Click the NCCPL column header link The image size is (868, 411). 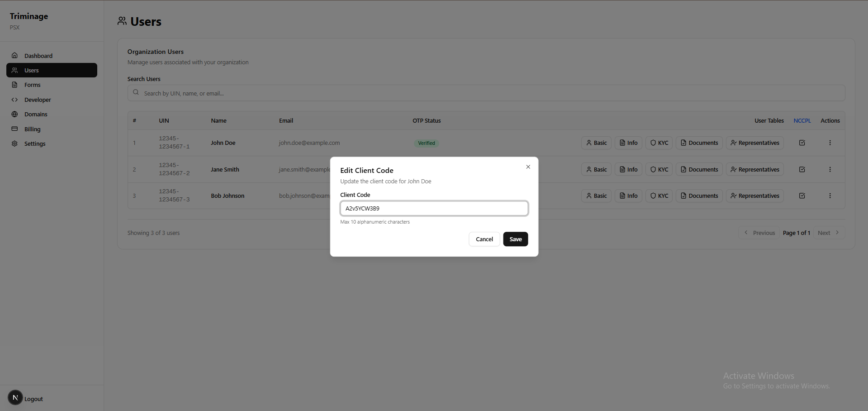click(x=802, y=120)
